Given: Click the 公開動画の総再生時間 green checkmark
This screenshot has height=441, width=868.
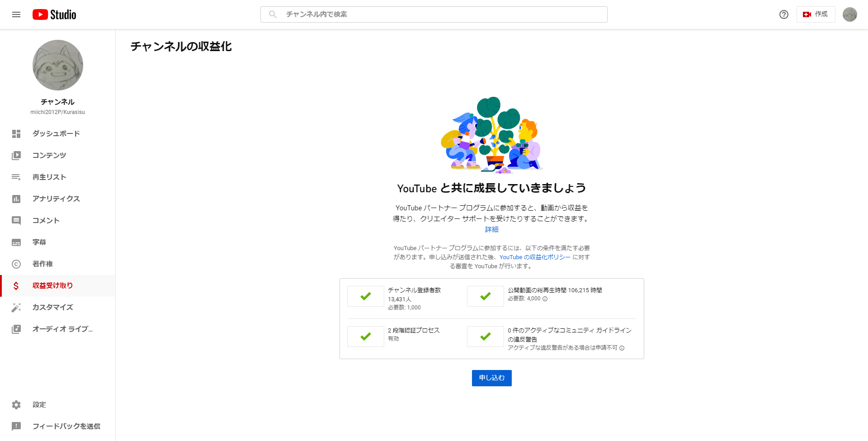Looking at the screenshot, I should click(x=486, y=296).
